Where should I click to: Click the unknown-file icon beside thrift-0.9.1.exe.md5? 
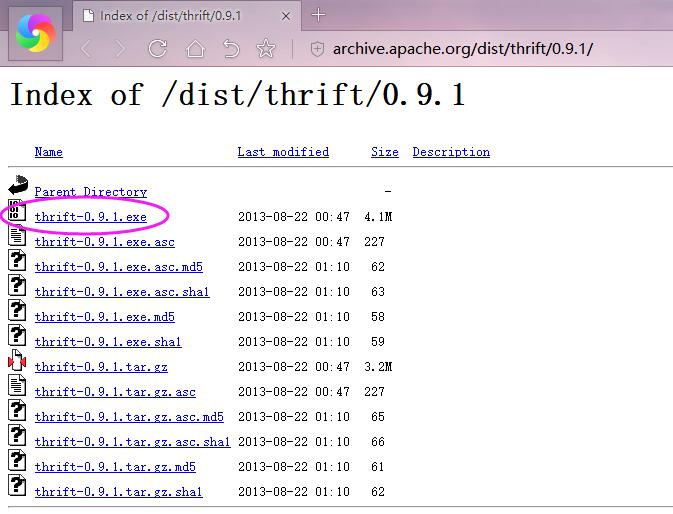coord(17,310)
